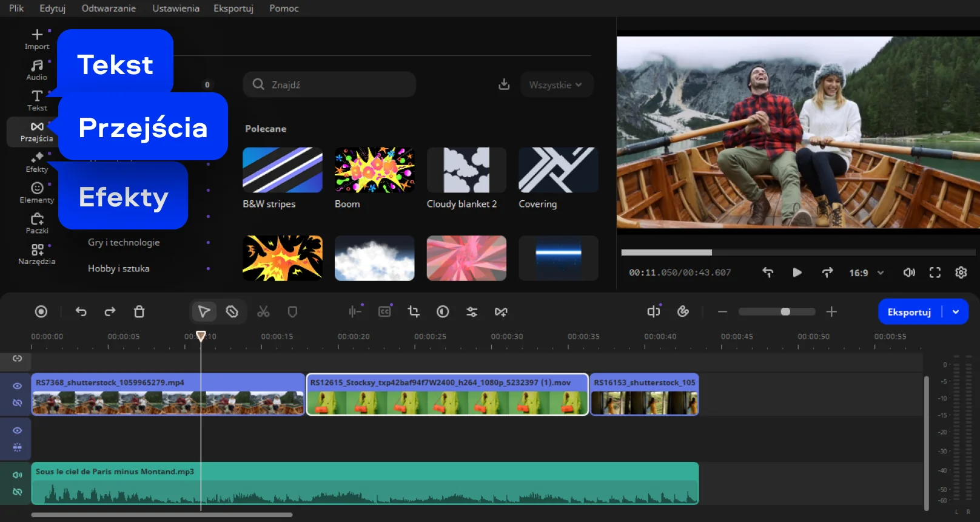This screenshot has width=980, height=522.
Task: Expand the Eksportuj options arrow
Action: click(x=956, y=312)
